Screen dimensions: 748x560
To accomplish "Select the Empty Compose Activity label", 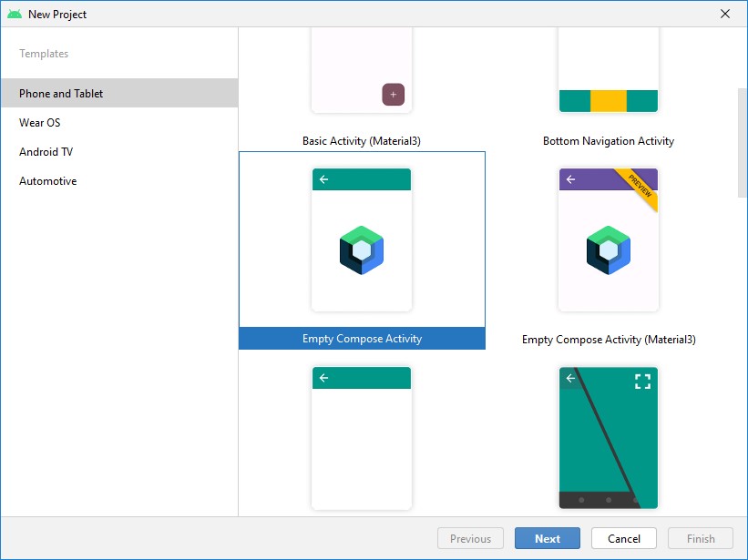I will click(x=362, y=339).
